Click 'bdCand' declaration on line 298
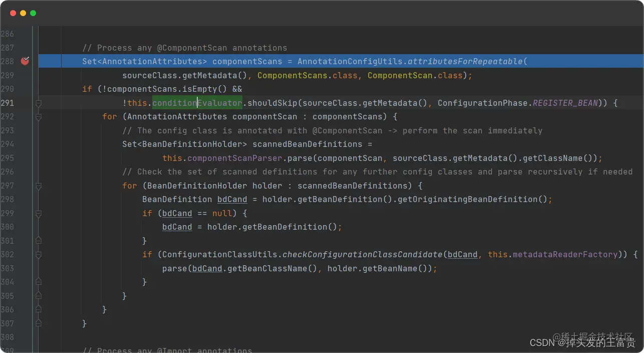Viewport: 644px width, 353px height. click(x=232, y=200)
